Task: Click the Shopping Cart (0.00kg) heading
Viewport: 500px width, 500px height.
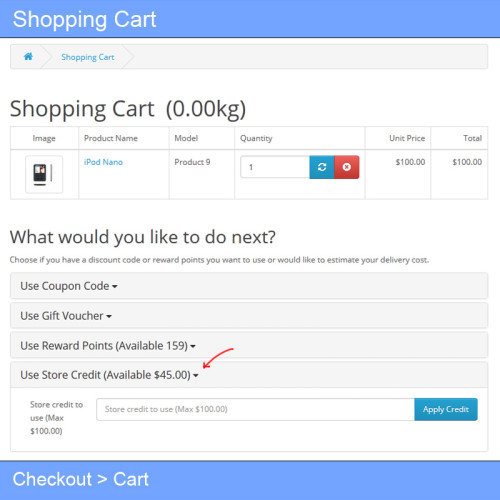Action: click(x=128, y=109)
